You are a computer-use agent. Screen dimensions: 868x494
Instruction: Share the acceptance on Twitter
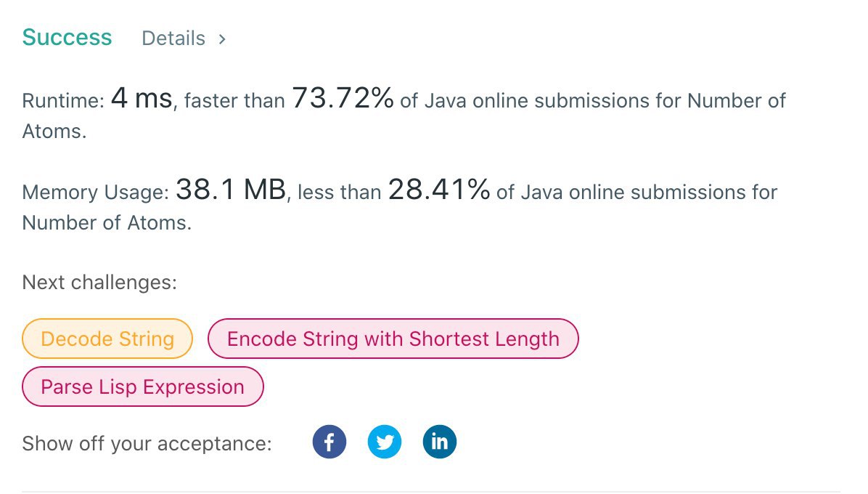tap(385, 442)
